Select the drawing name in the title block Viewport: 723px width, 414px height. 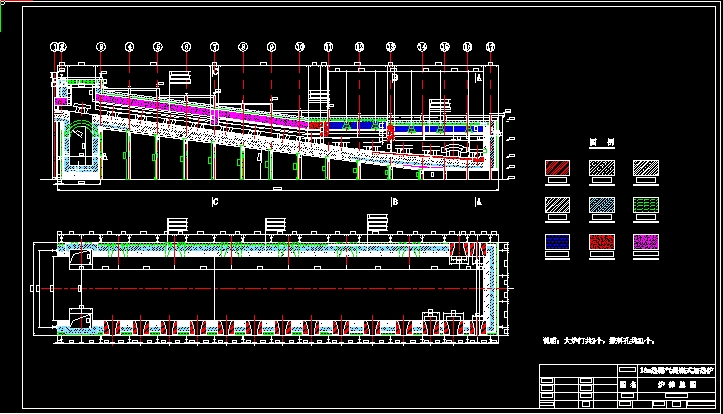coord(676,384)
